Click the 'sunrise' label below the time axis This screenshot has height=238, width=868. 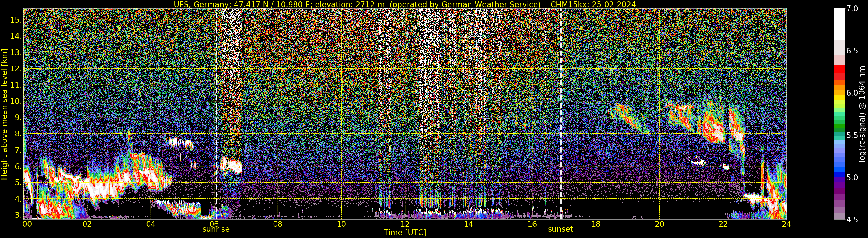click(216, 229)
